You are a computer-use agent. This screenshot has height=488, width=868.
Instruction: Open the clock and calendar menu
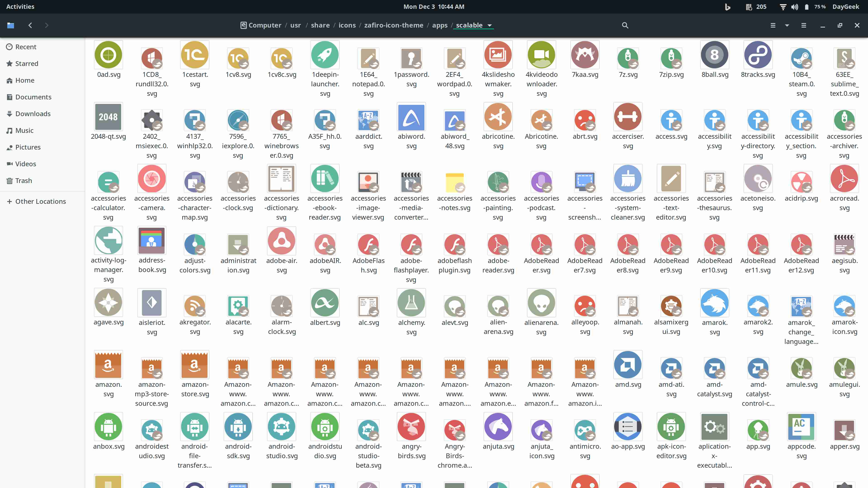coord(434,6)
